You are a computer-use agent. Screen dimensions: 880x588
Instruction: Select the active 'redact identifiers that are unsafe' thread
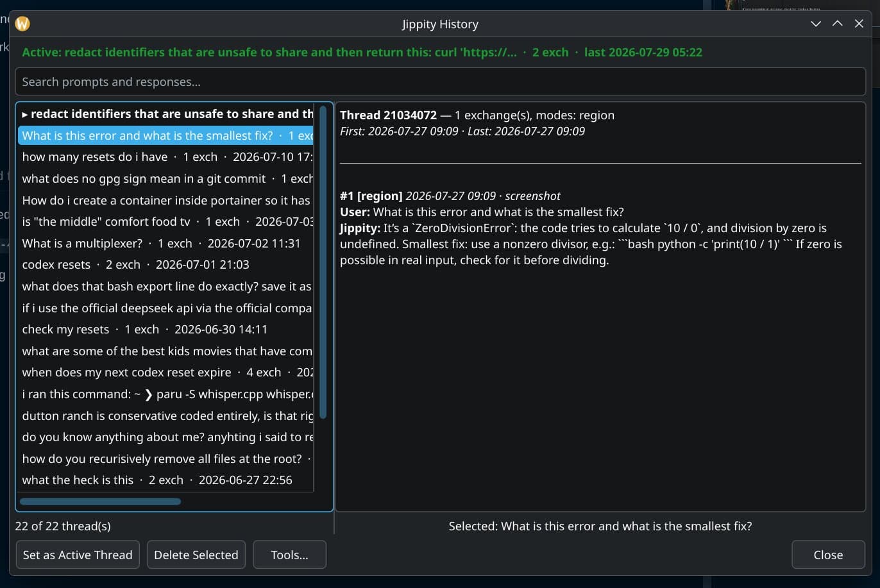click(x=165, y=114)
